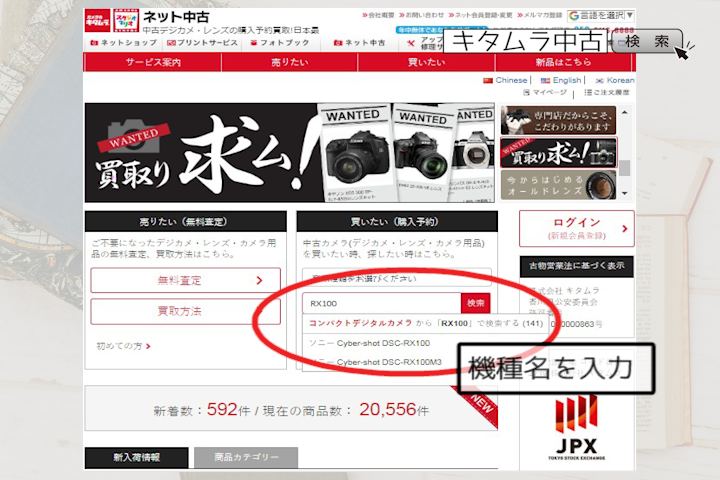
Task: Open the サービス案内 menu
Action: click(x=153, y=62)
